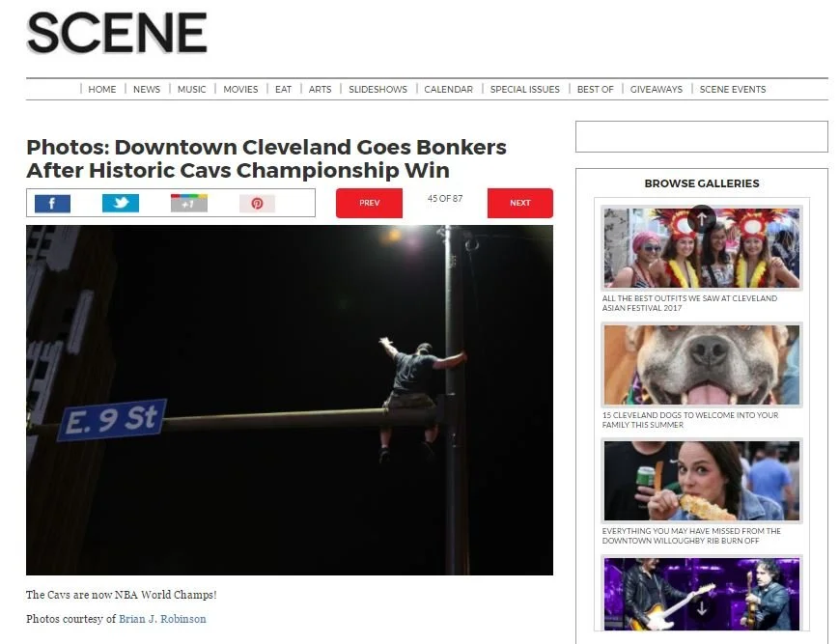The height and width of the screenshot is (644, 839).
Task: Pin this photo with the Pinterest icon
Action: click(258, 204)
